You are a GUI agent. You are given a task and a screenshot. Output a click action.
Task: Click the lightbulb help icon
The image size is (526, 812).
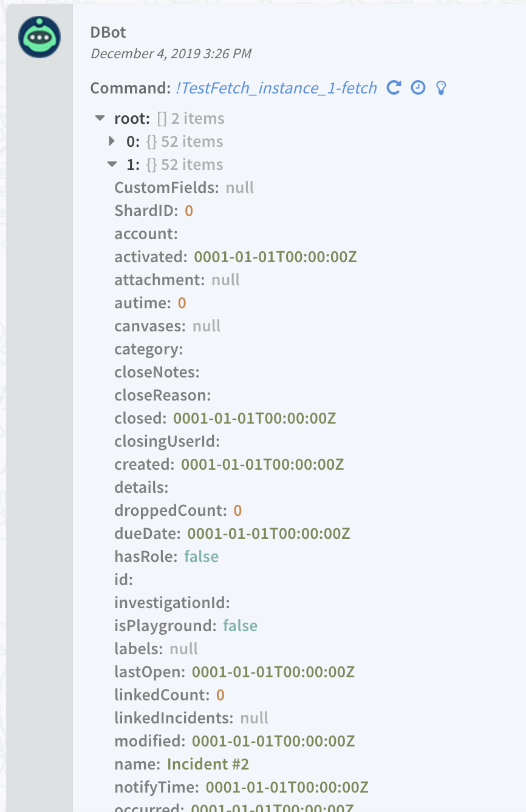pos(442,89)
